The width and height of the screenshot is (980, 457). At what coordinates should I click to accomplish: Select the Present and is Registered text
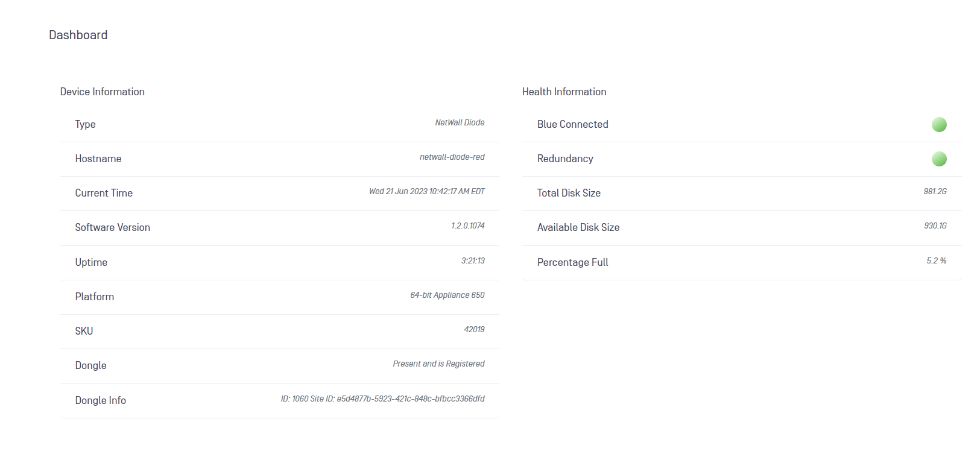coord(439,364)
